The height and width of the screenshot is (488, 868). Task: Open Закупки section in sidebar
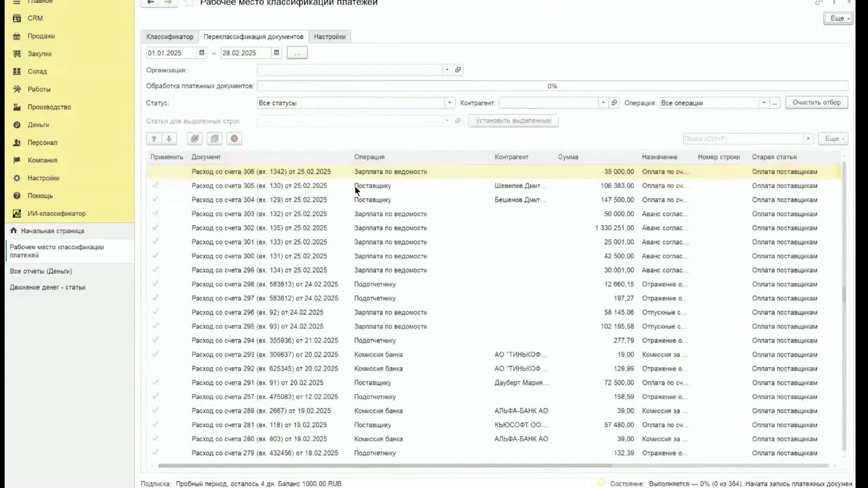[x=40, y=54]
